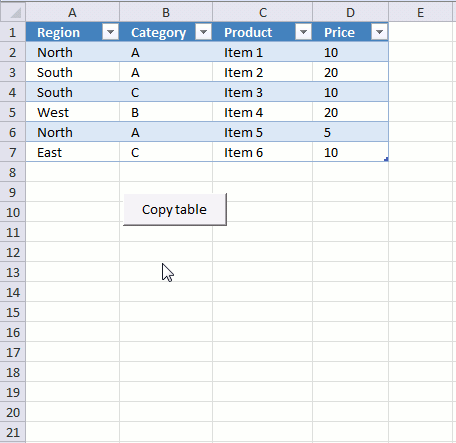Select row 5 header
456x443 pixels.
13,112
